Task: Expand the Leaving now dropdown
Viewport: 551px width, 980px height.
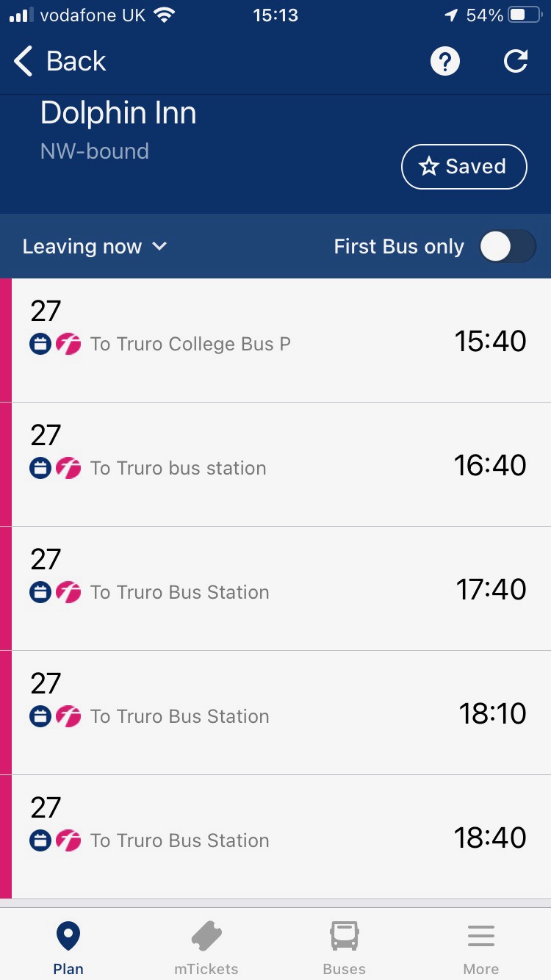Action: point(95,247)
